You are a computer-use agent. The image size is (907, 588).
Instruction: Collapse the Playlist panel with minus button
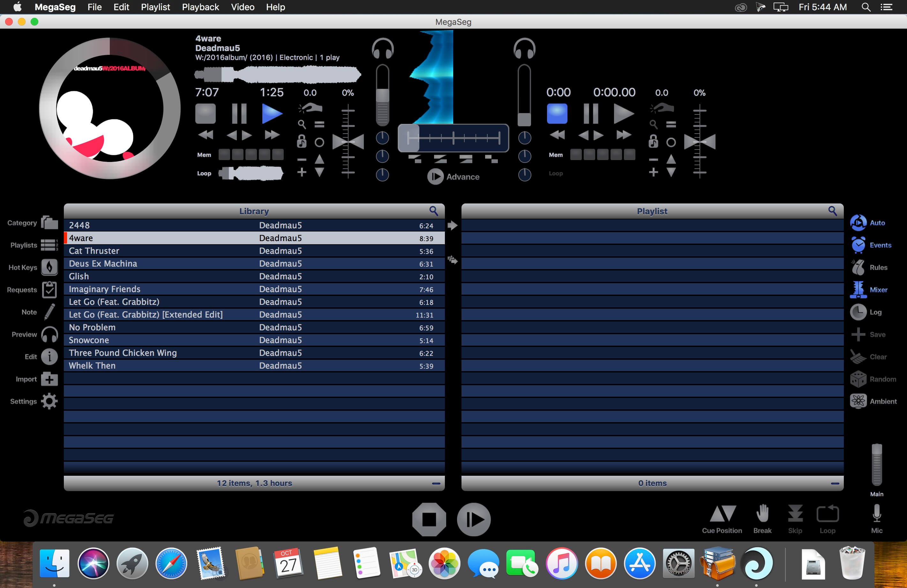point(835,483)
